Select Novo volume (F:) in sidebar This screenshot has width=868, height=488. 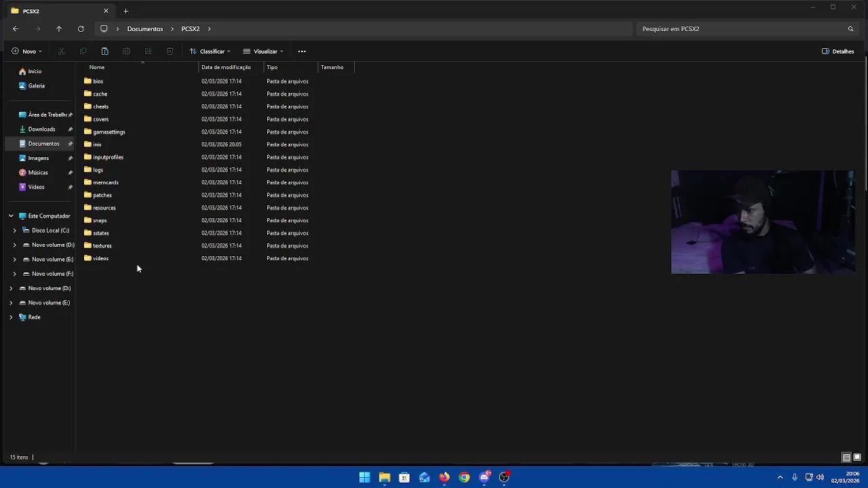(x=52, y=274)
